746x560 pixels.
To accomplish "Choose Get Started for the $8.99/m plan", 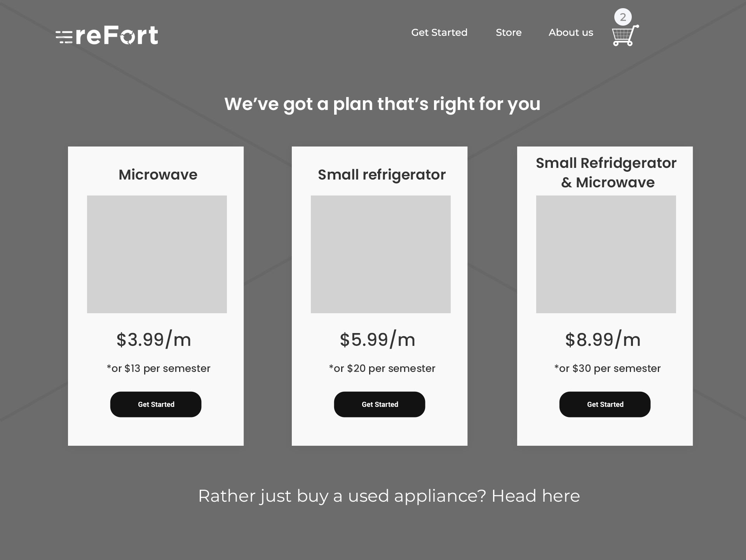I will click(605, 404).
